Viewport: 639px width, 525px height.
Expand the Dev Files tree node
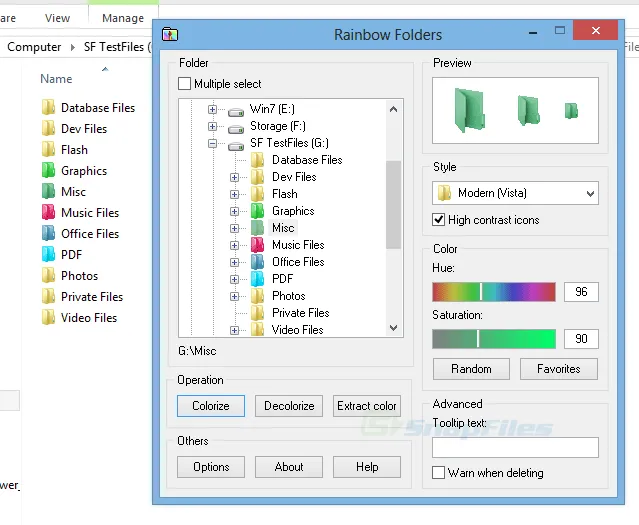coord(234,177)
